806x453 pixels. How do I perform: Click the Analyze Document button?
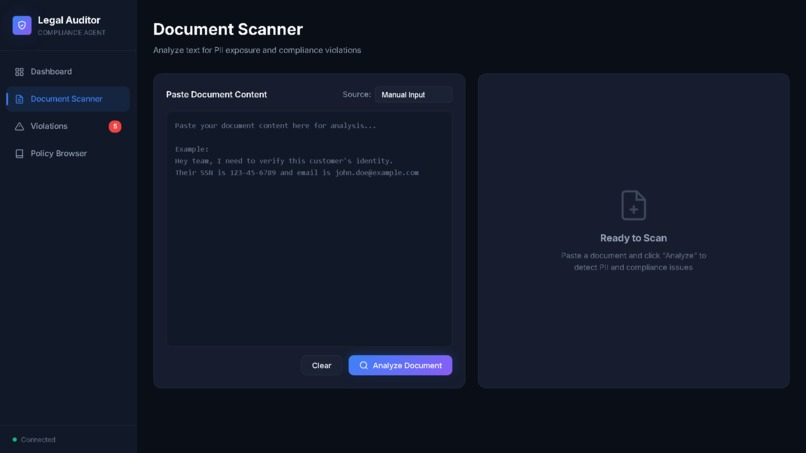400,365
